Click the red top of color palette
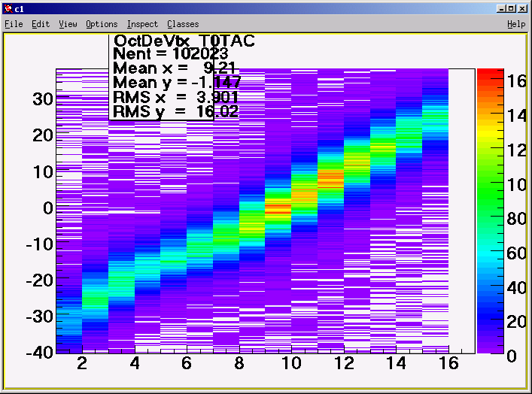 [x=491, y=73]
